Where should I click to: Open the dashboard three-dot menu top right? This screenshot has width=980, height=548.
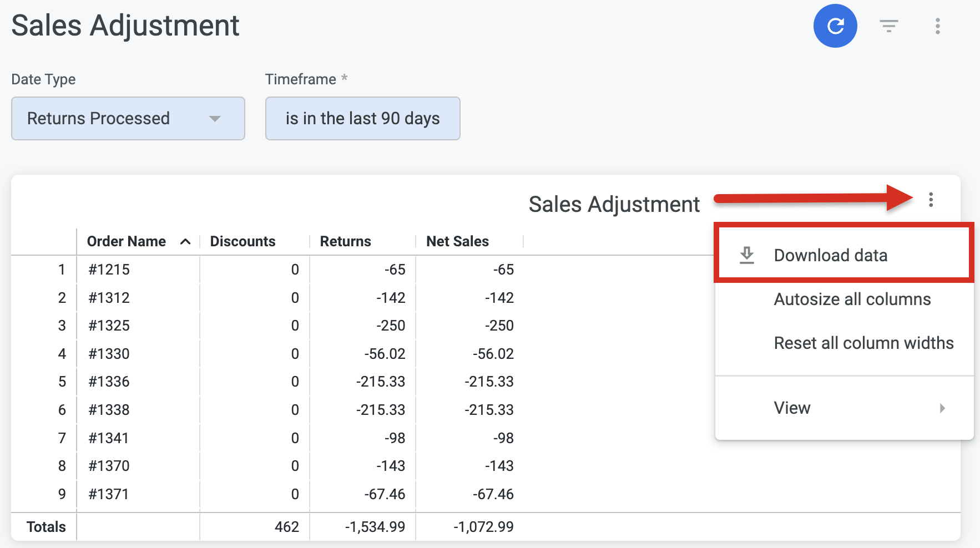pyautogui.click(x=937, y=26)
